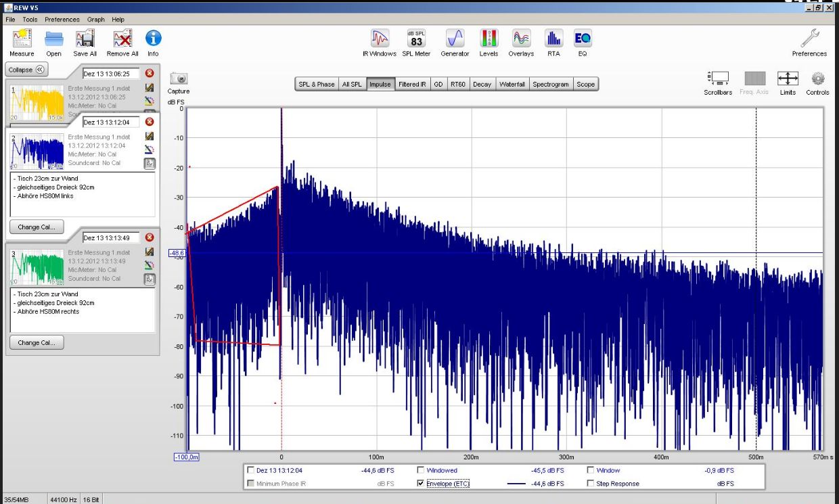Click the middle line icon of measurement 3

pyautogui.click(x=150, y=265)
